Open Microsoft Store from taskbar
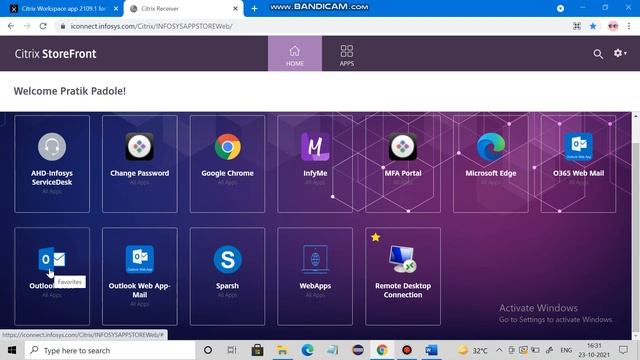Viewport: 640px width, 360px height. click(257, 350)
